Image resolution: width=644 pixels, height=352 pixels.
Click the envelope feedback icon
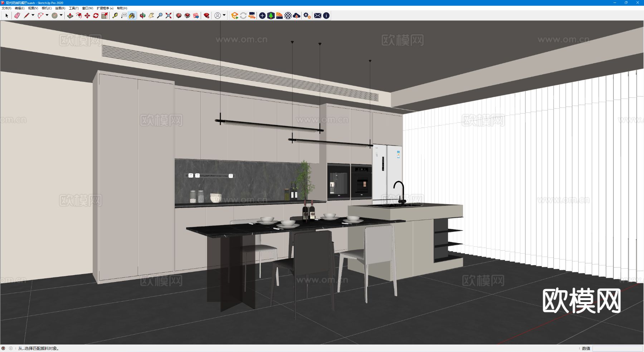point(318,16)
